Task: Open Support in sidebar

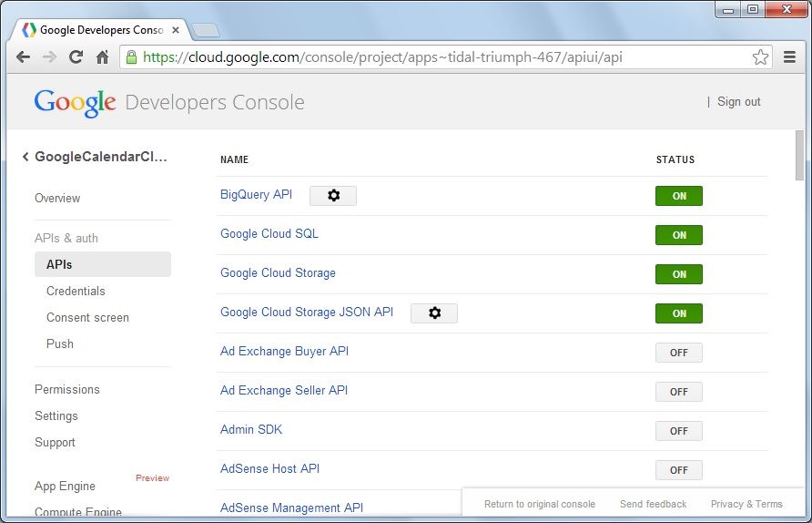Action: coord(55,442)
